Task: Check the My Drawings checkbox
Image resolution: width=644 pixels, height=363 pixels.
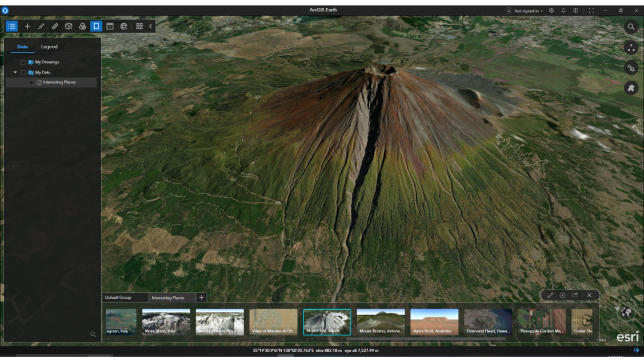Action: [x=23, y=62]
